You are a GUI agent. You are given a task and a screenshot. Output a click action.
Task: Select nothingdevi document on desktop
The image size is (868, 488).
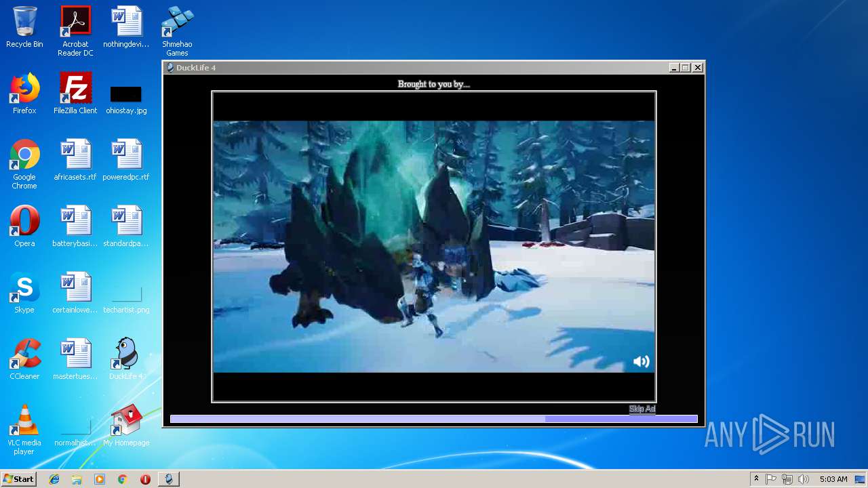point(126,27)
